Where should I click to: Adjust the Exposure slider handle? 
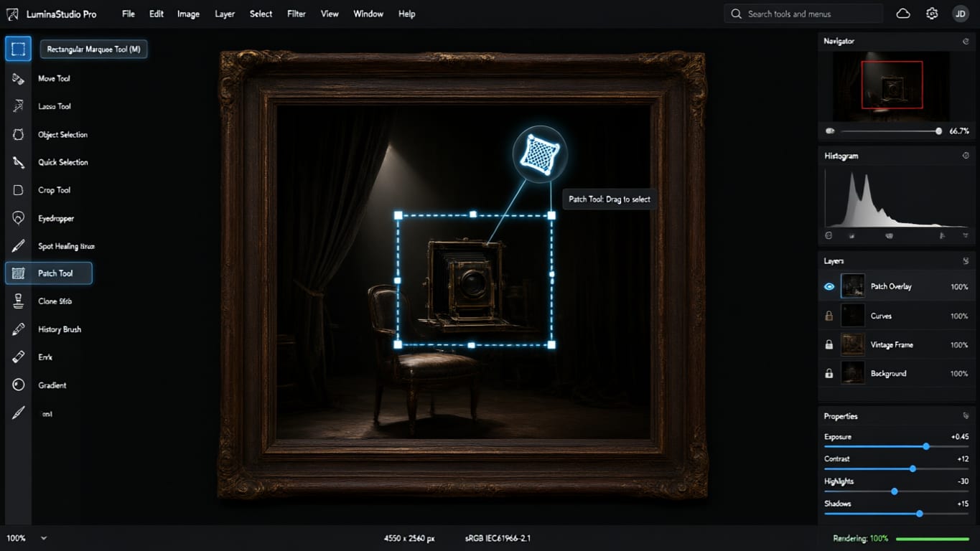(926, 446)
